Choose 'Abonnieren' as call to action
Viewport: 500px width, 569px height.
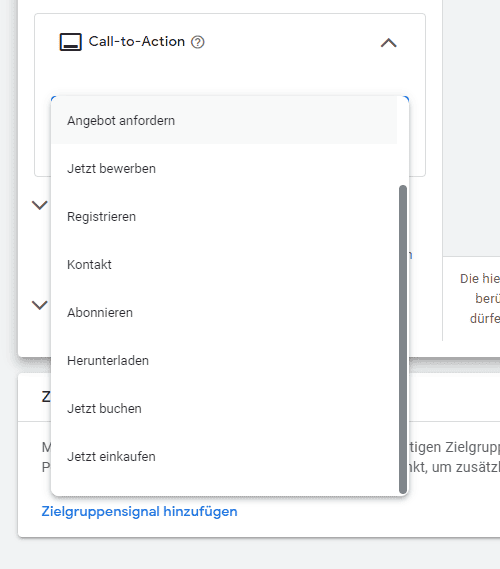(x=224, y=312)
